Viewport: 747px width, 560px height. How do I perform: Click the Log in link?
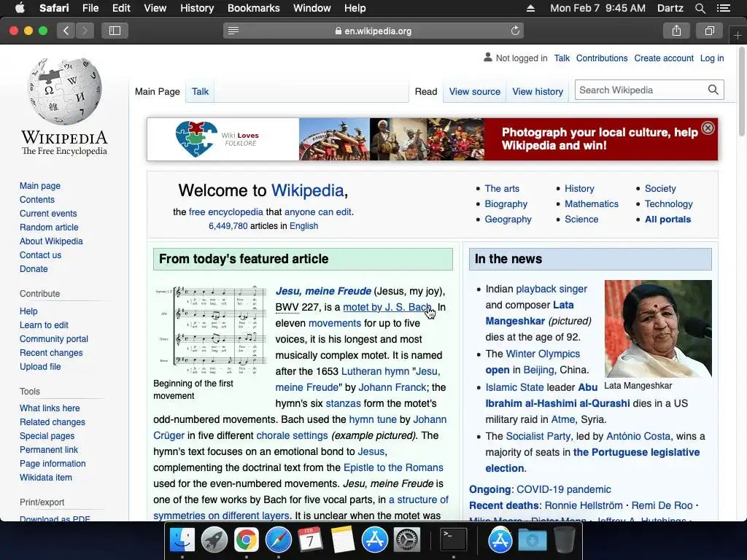[712, 58]
